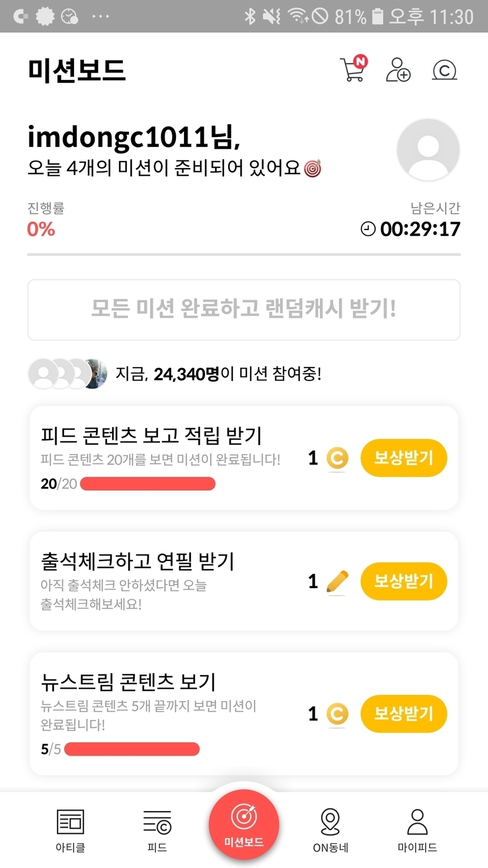Open the cash coin icon in header
This screenshot has width=488, height=868.
click(x=444, y=71)
